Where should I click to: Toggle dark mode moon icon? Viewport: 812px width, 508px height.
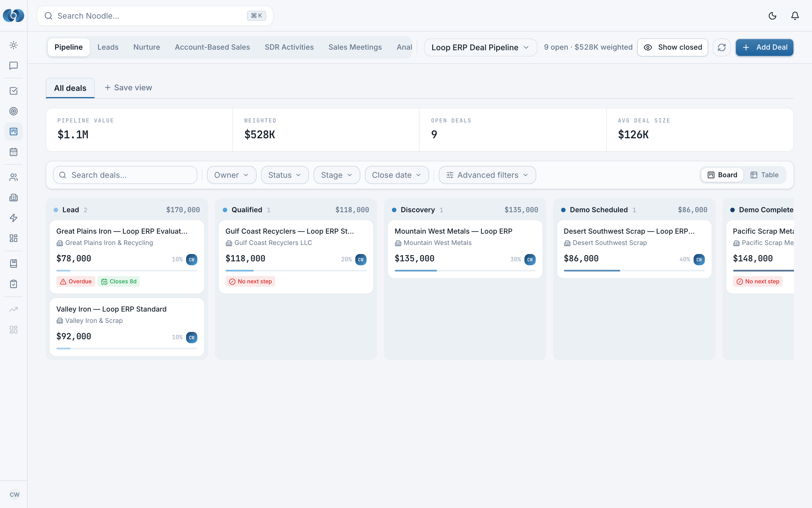(773, 16)
